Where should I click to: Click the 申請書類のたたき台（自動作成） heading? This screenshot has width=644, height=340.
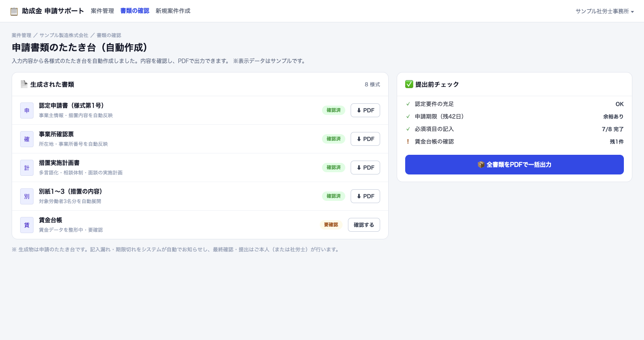tap(82, 47)
